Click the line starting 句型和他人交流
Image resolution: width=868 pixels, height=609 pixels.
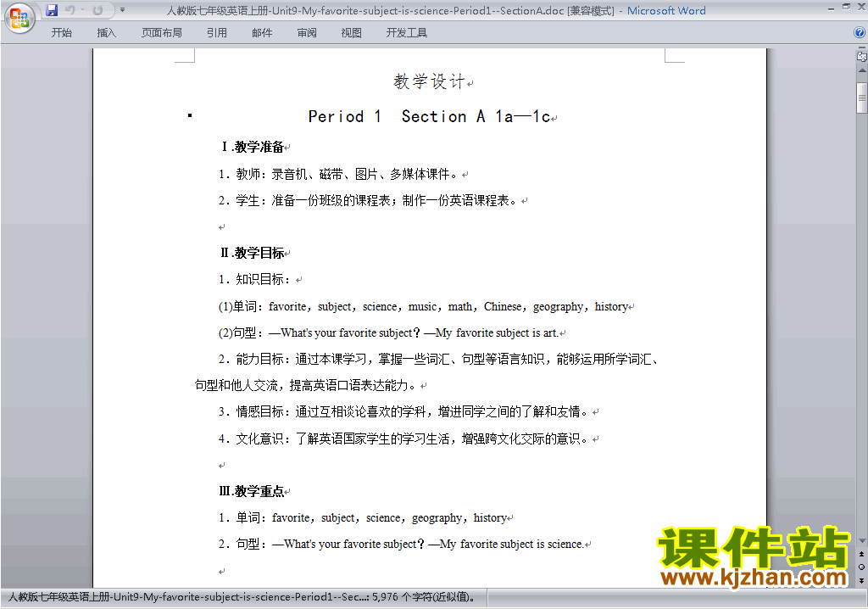coord(305,385)
